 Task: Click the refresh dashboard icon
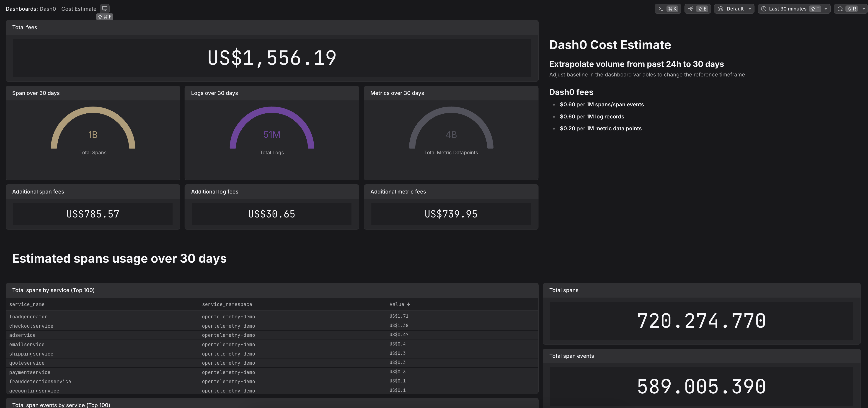click(x=840, y=9)
